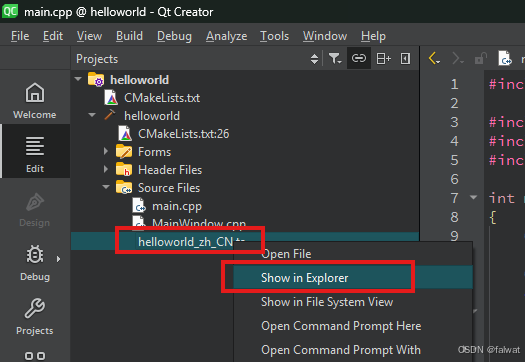Screen dimensions: 525x362
Task: Choose Open Command Prompt Here
Action: tap(353, 326)
